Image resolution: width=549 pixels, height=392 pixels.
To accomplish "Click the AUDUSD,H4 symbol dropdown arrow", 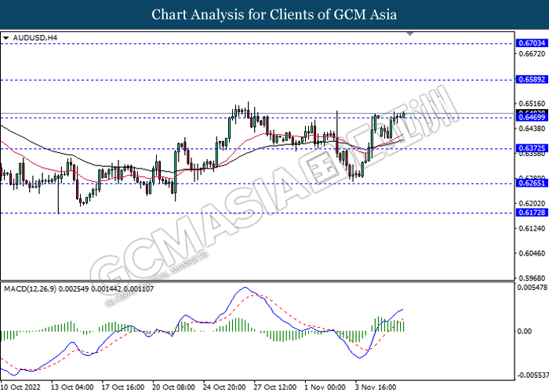I will (x=6, y=38).
